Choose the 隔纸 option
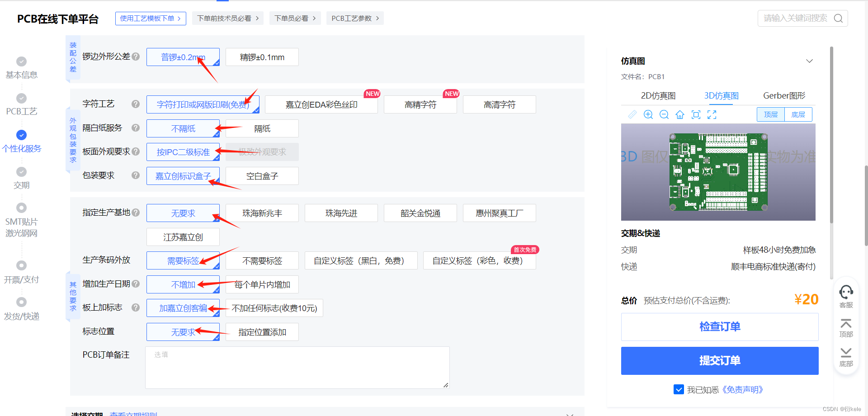The height and width of the screenshot is (416, 868). (x=262, y=128)
